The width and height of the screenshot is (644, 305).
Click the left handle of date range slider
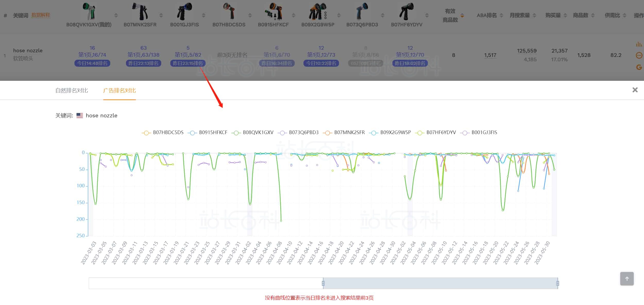click(x=323, y=283)
